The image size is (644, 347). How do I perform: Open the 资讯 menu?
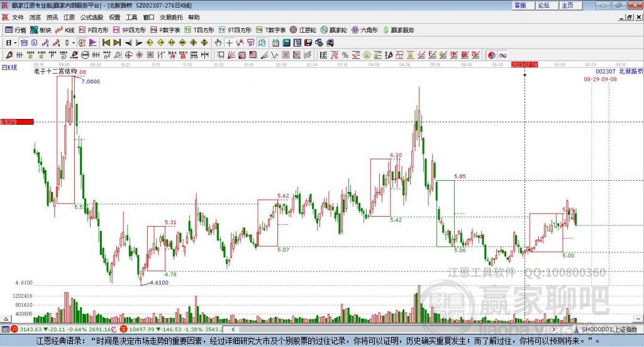coord(52,17)
